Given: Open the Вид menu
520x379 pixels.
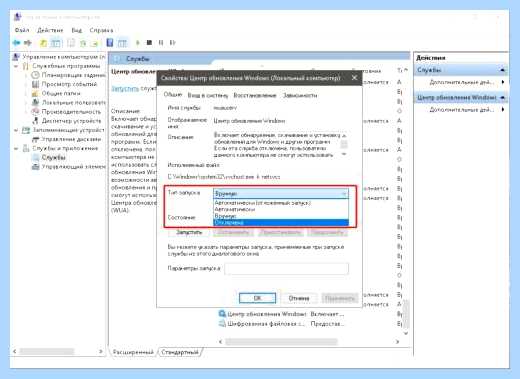Looking at the screenshot, I should 77,30.
